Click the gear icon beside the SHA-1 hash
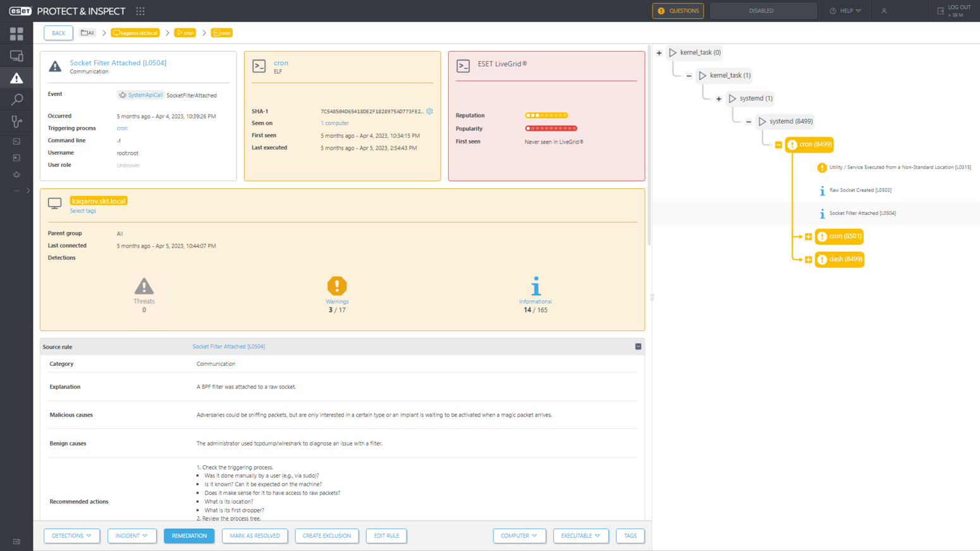Viewport: 980px width, 551px height. [x=430, y=111]
